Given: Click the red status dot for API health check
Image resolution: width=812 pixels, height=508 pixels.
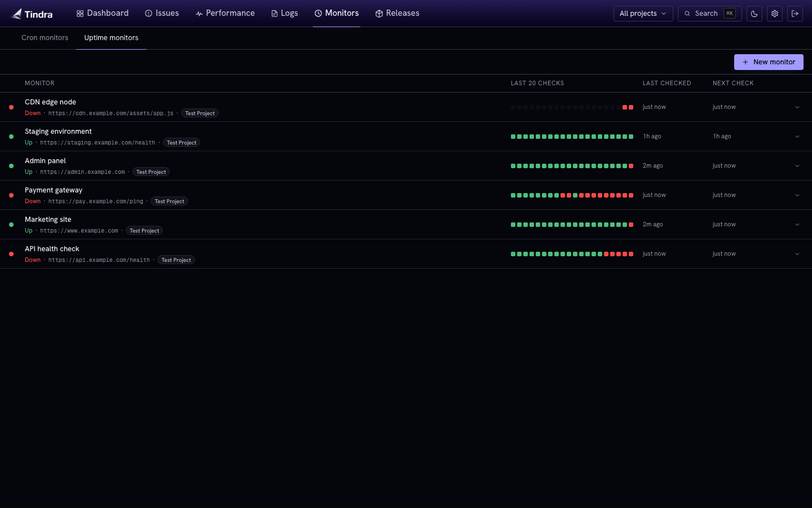Looking at the screenshot, I should click(11, 254).
